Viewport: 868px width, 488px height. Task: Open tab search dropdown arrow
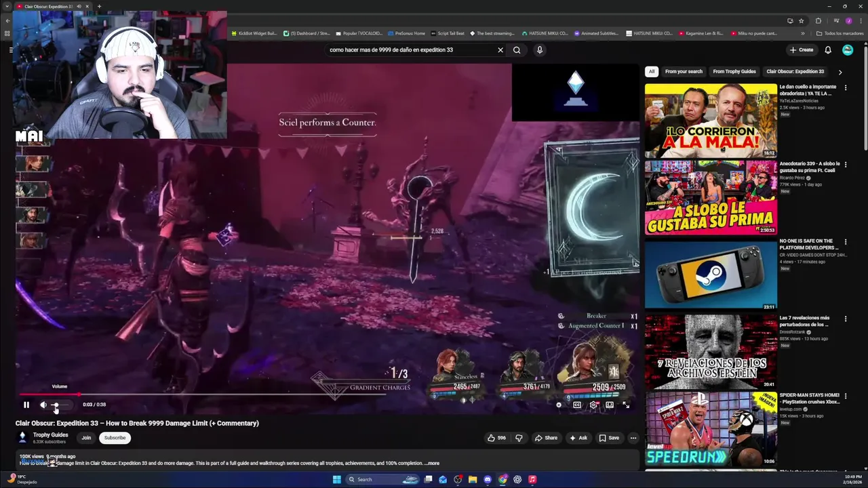7,7
